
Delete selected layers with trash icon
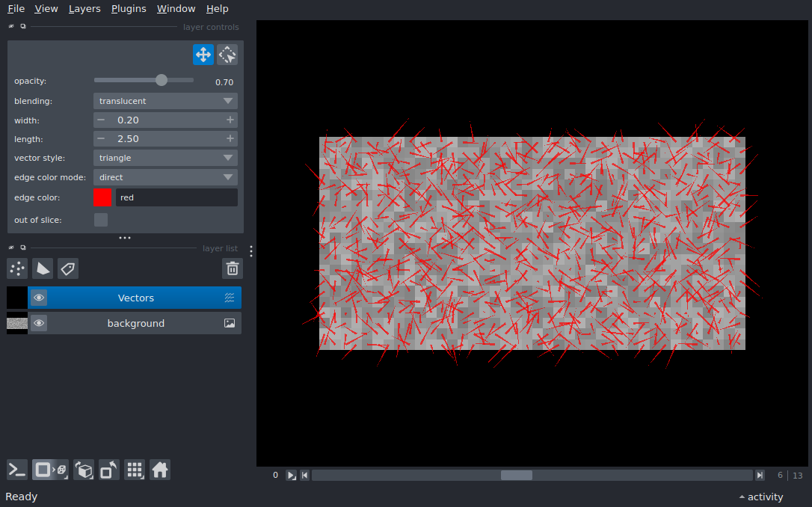coord(232,268)
